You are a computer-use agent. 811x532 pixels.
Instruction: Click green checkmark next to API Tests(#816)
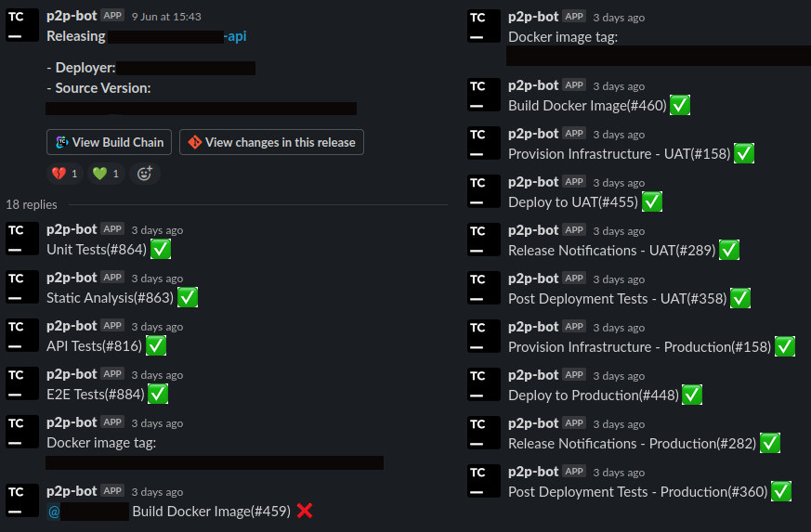tap(156, 346)
